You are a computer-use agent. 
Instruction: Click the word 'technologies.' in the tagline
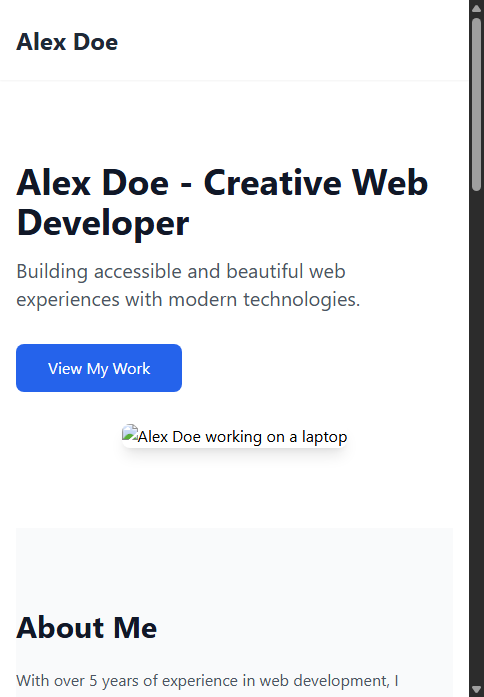point(301,299)
